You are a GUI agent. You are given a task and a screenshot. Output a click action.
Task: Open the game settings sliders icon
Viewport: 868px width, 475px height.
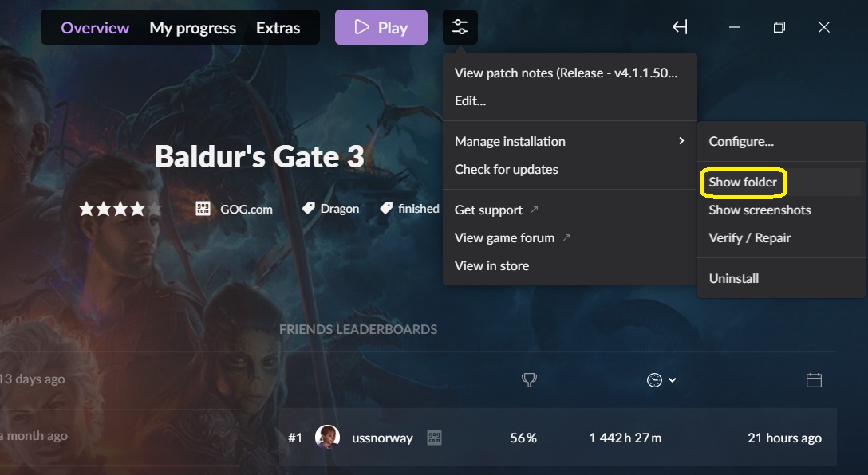(x=460, y=27)
